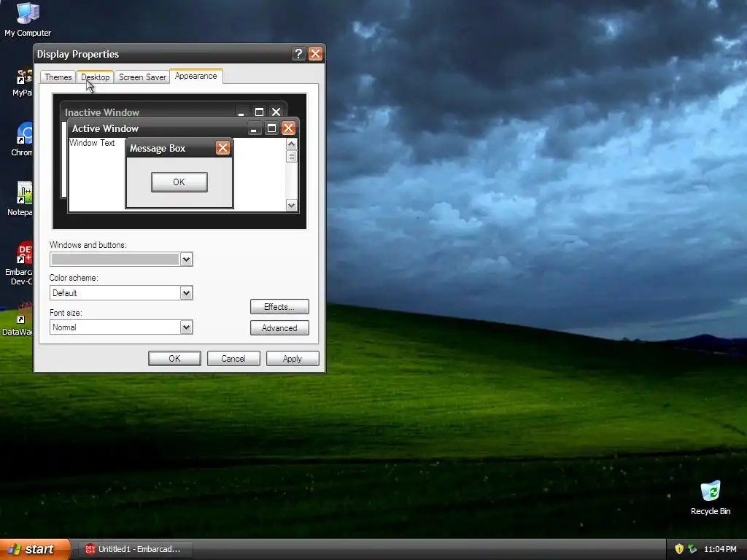
Task: Click the network connection tray icon
Action: pos(692,549)
